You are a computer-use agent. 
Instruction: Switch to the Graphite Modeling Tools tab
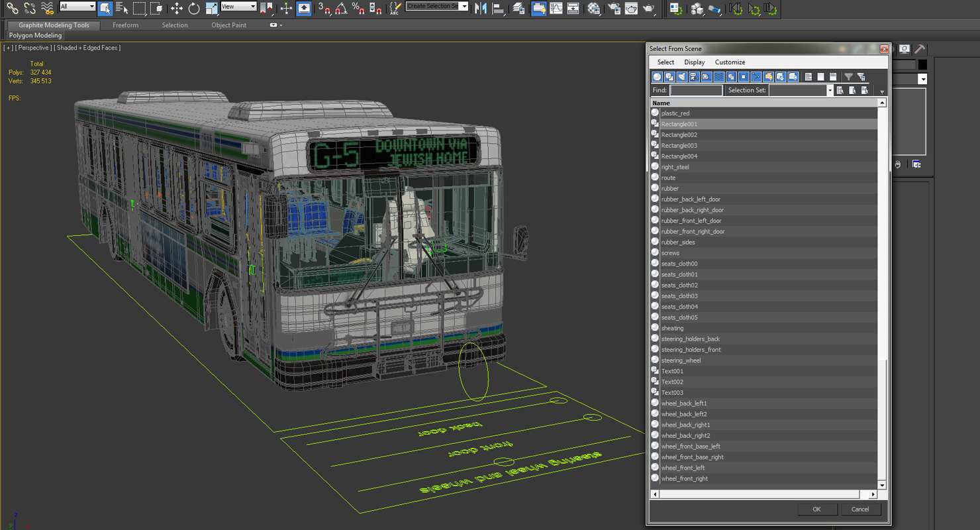click(x=54, y=25)
